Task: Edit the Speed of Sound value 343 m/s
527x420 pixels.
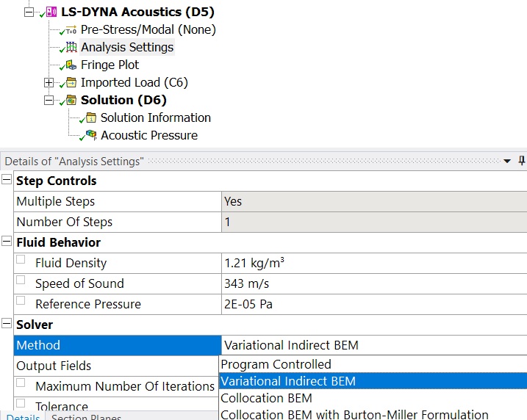Action: coord(374,283)
